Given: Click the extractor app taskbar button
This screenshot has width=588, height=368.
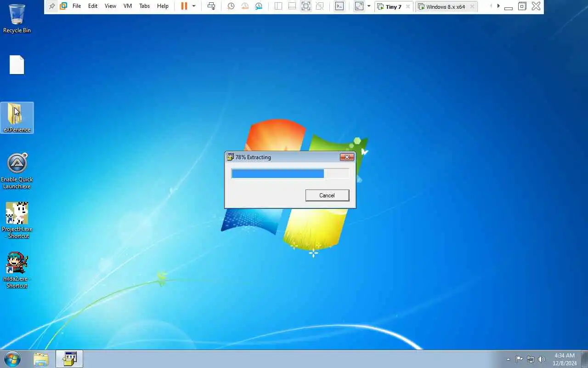Looking at the screenshot, I should click(69, 359).
